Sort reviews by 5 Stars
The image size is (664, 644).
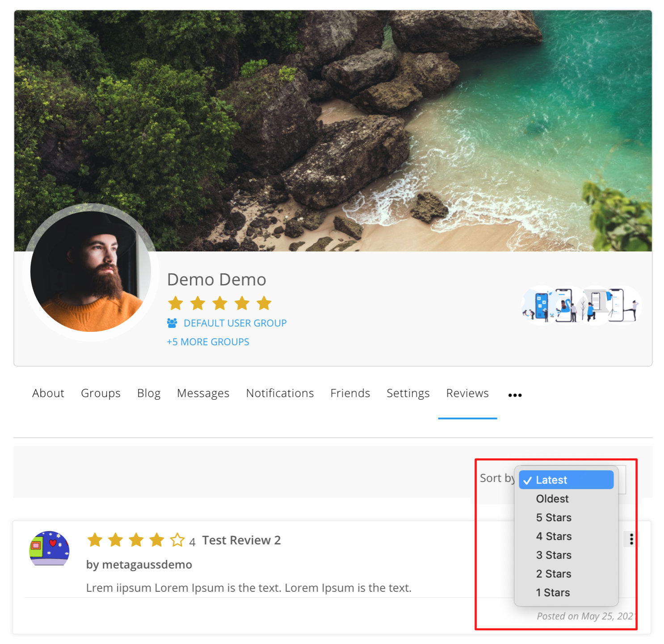(x=554, y=518)
